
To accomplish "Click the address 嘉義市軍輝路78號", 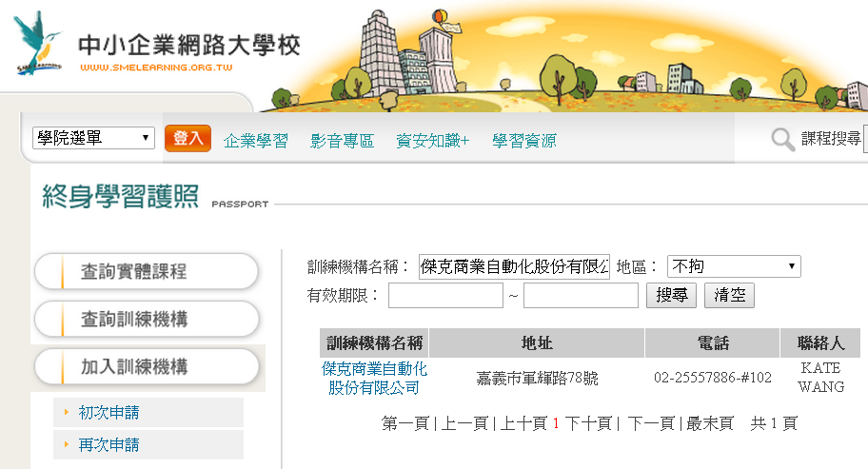I will [537, 379].
